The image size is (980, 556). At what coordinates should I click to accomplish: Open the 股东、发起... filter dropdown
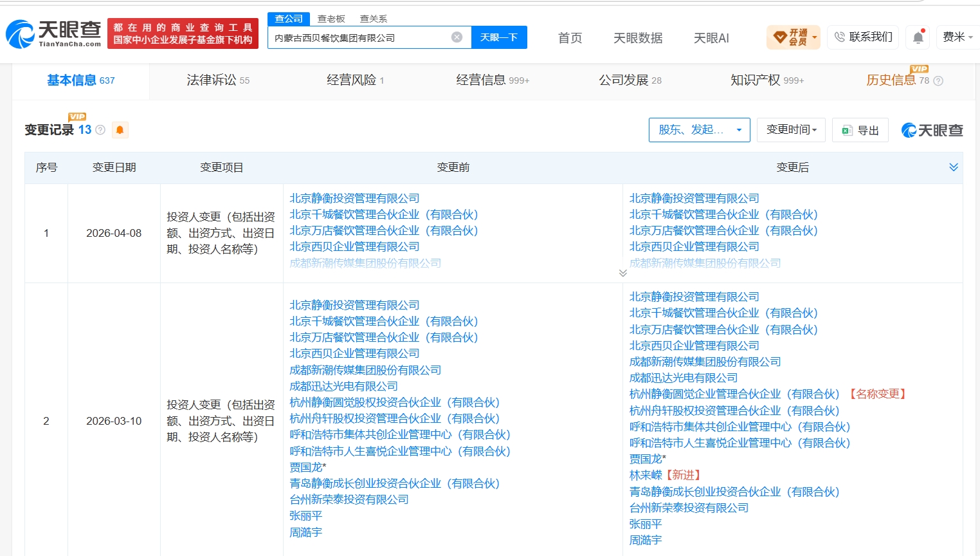[x=700, y=130]
